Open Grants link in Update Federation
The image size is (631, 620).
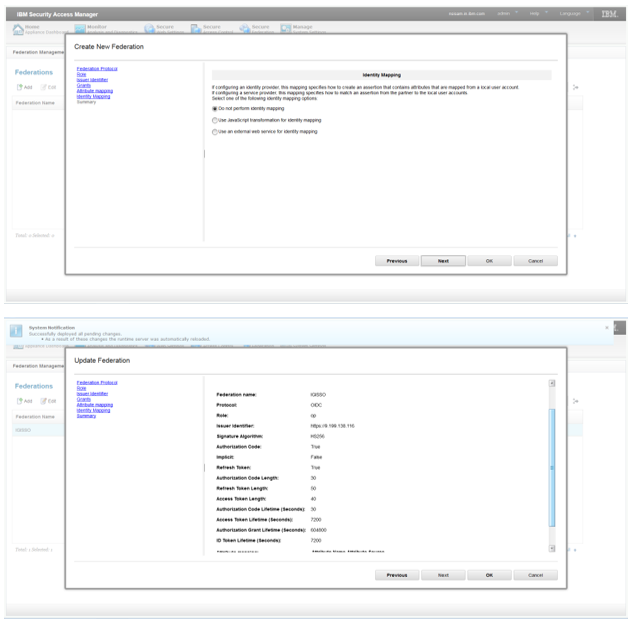point(84,399)
